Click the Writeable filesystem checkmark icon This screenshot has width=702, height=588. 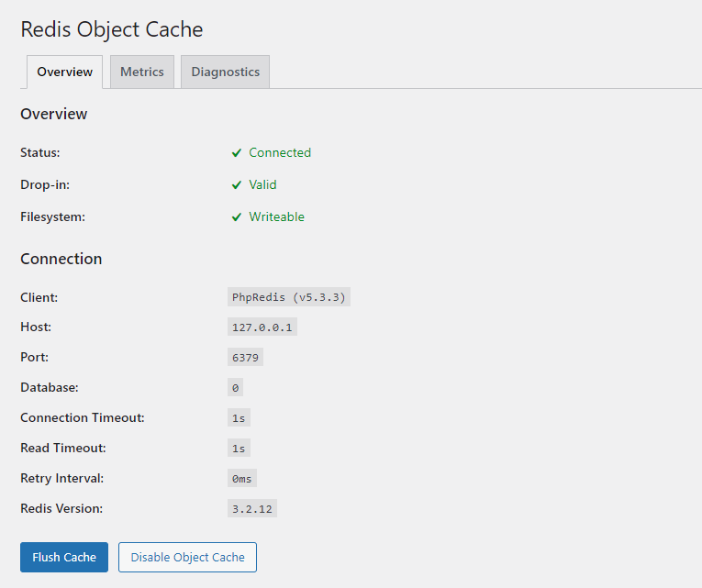coord(237,217)
